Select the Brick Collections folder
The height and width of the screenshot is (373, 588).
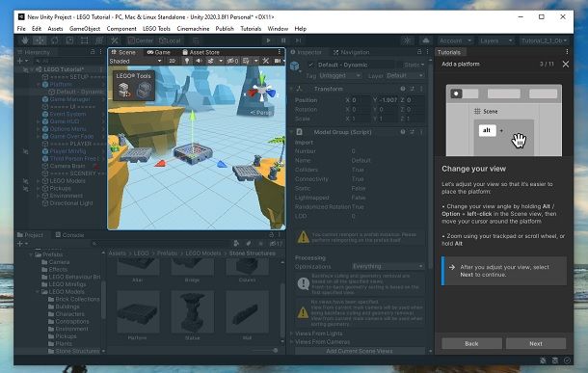77,299
